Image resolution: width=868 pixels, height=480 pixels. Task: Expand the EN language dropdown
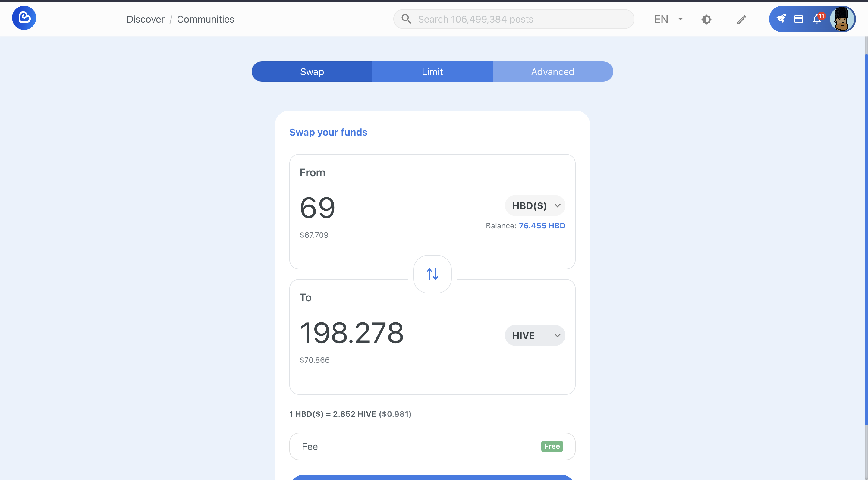[x=668, y=19]
